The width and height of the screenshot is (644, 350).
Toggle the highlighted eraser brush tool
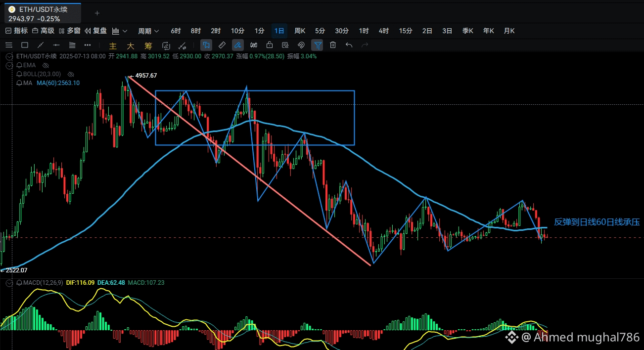click(x=238, y=45)
